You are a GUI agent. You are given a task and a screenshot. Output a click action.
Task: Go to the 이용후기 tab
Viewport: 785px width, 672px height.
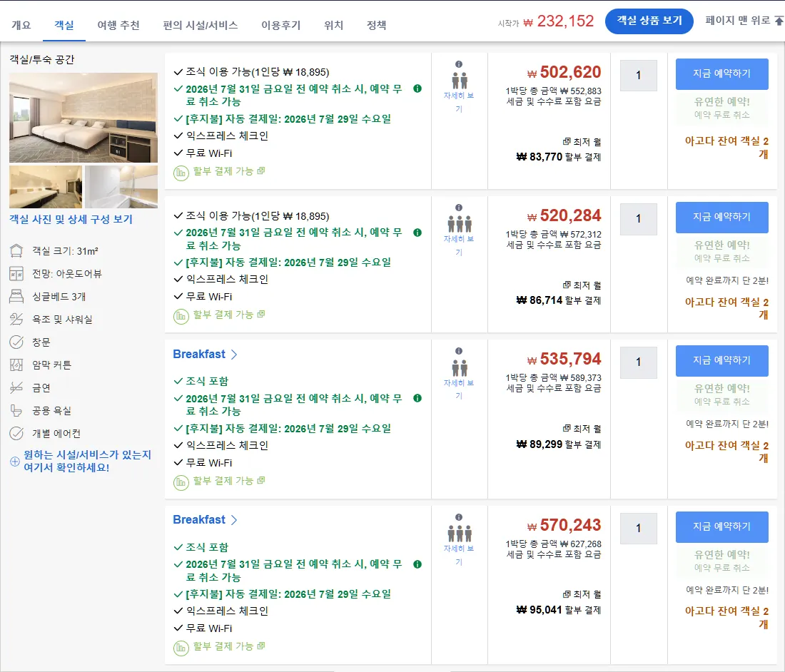click(281, 25)
